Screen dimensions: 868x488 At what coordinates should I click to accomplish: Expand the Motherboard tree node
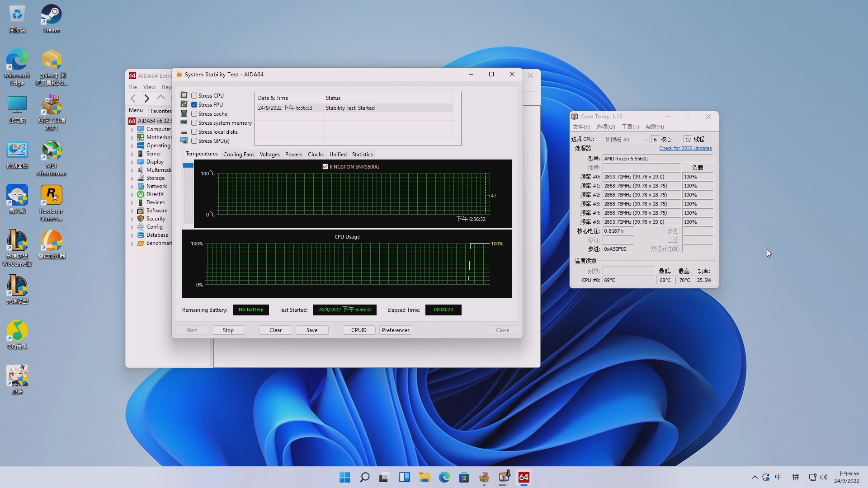pos(132,137)
